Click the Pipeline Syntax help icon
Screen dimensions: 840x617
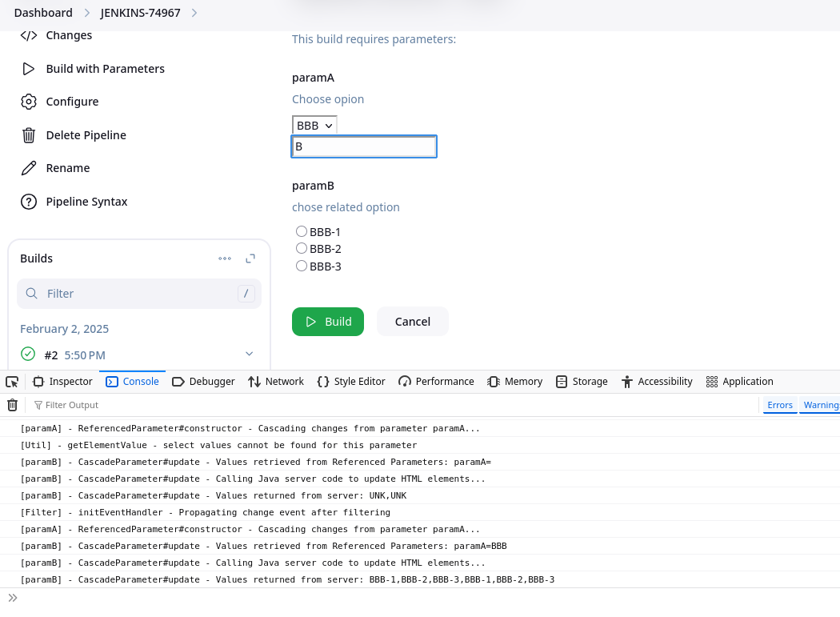(x=29, y=202)
